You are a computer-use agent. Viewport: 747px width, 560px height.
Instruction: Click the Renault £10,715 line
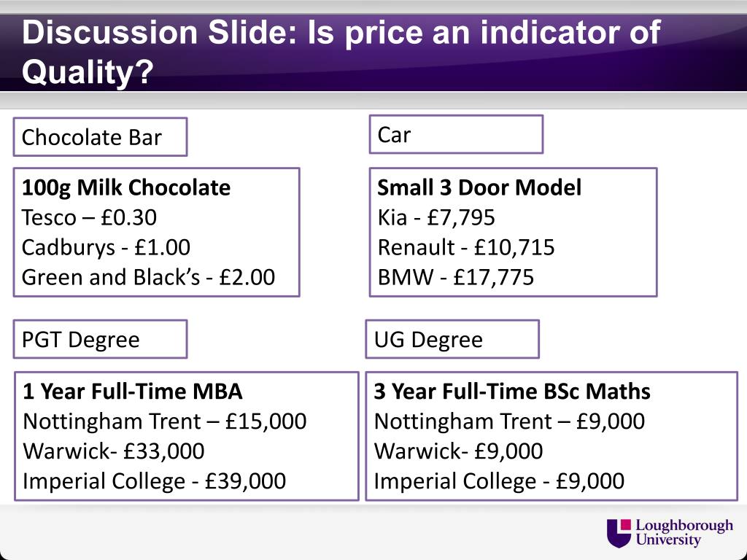click(x=466, y=248)
